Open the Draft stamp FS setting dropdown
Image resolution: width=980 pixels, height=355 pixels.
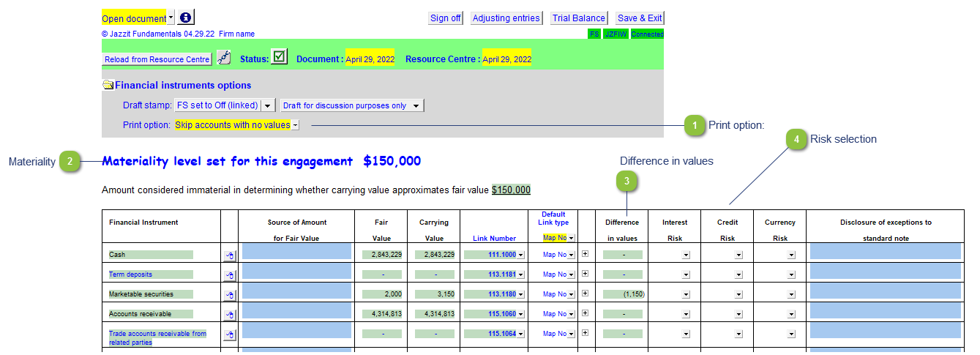(x=267, y=105)
